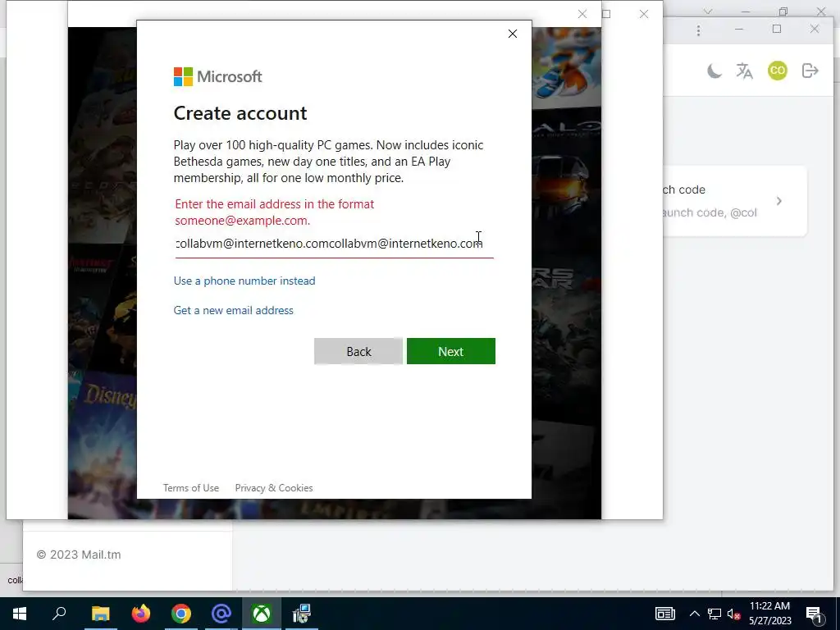
Task: Click the muted volume tray icon
Action: [x=733, y=614]
